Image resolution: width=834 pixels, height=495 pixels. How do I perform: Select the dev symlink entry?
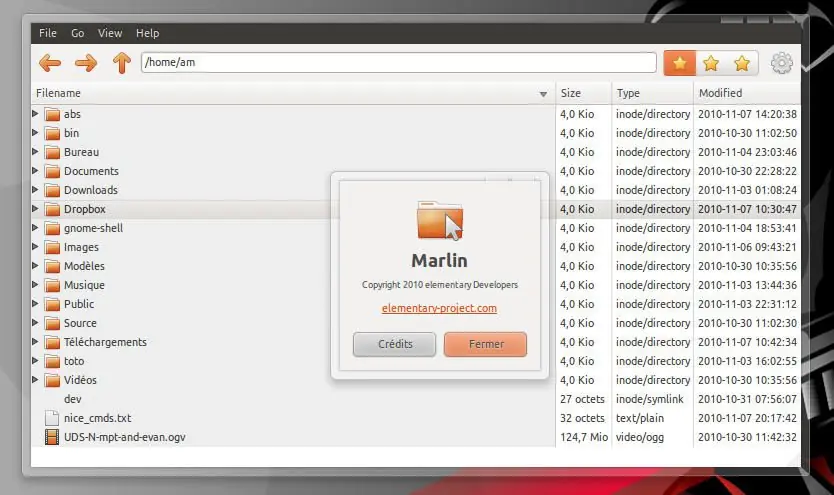[73, 399]
